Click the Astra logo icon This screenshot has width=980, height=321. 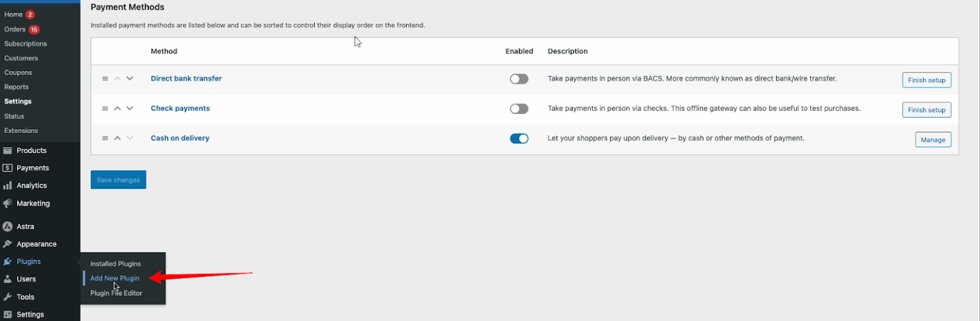click(7, 227)
